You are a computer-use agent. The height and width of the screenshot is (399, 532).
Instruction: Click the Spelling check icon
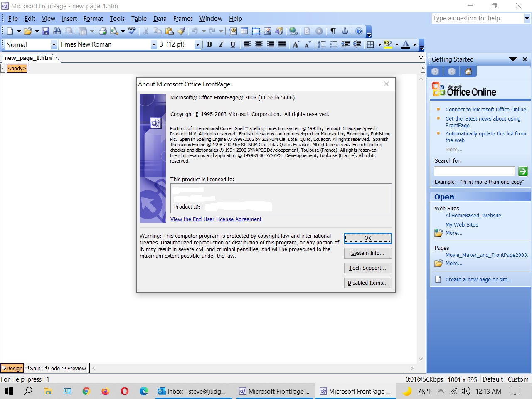[x=132, y=31]
